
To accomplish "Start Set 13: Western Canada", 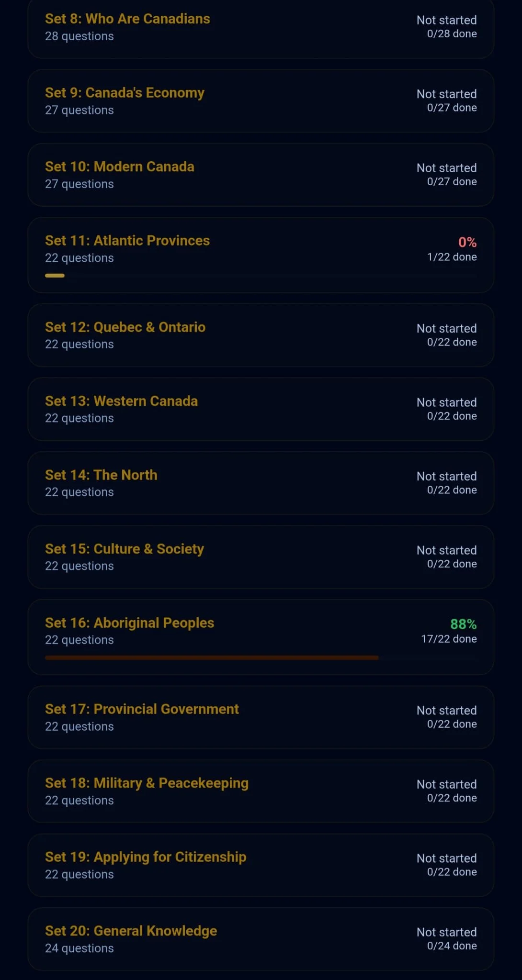I will [261, 409].
